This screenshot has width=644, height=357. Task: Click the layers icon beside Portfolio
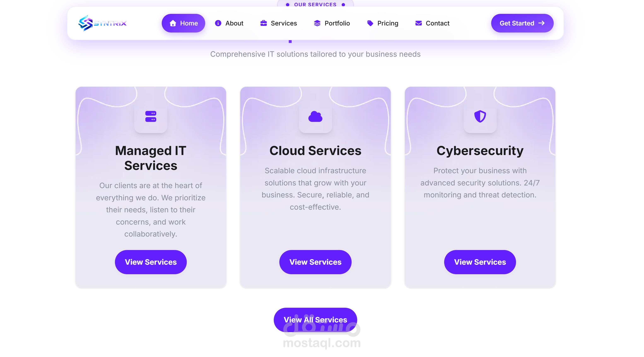(317, 23)
